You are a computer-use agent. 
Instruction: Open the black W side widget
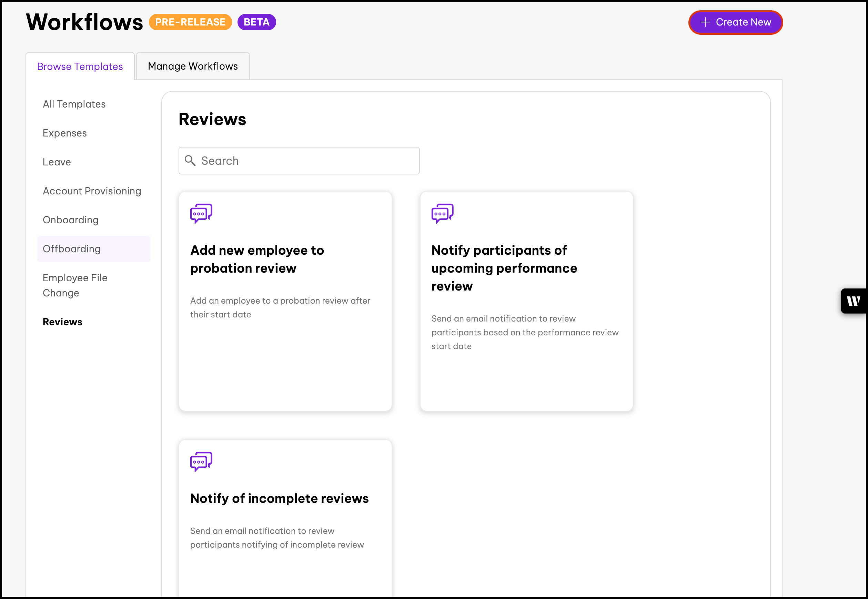click(854, 301)
